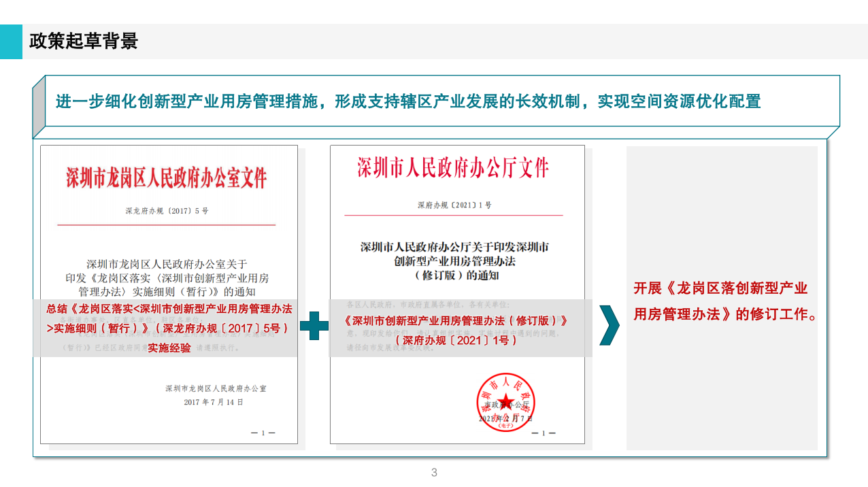
Task: Click the teal plus sign between the documents
Action: pos(314,326)
